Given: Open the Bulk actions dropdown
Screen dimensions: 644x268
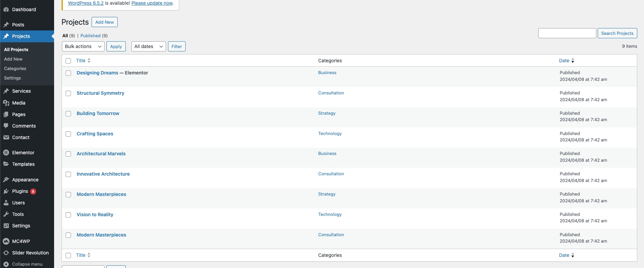Looking at the screenshot, I should 83,46.
